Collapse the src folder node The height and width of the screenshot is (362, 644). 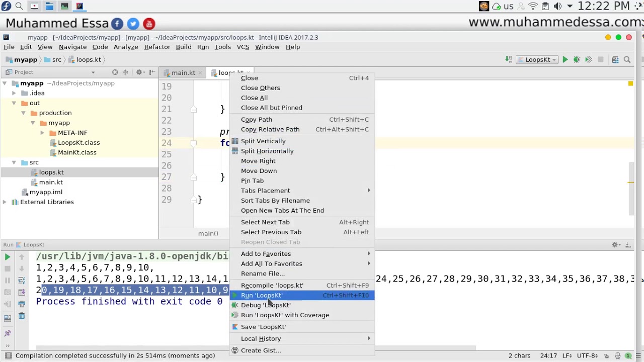[x=14, y=162]
